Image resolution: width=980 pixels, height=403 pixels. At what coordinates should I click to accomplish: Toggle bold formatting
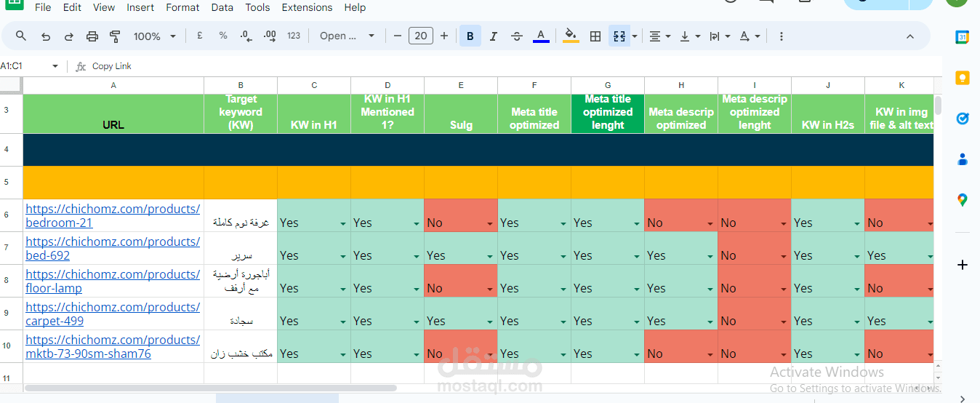pyautogui.click(x=470, y=36)
